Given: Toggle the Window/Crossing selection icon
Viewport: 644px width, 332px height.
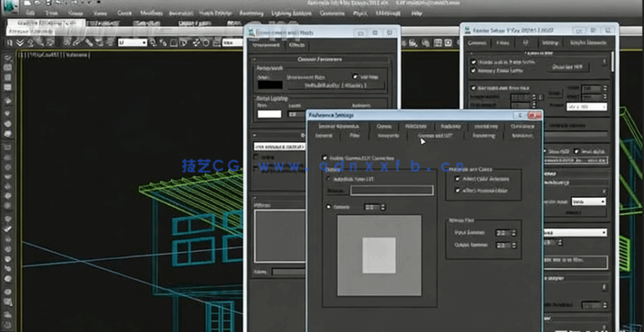Looking at the screenshot, I should (184, 42).
